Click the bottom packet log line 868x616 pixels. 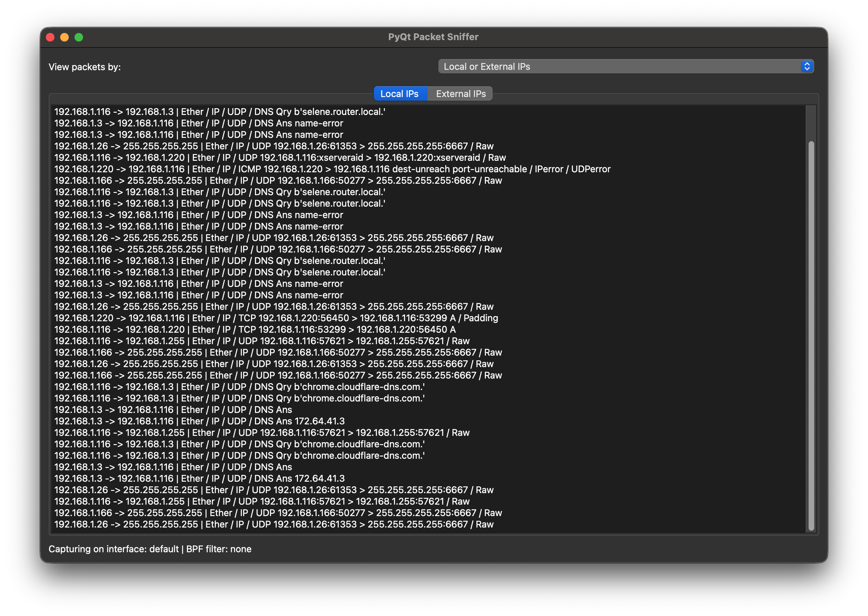[x=274, y=525]
